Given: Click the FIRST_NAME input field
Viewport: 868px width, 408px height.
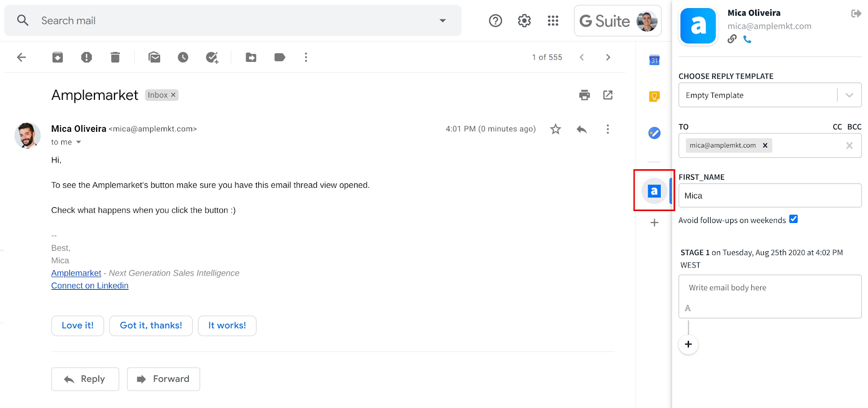Looking at the screenshot, I should point(770,195).
